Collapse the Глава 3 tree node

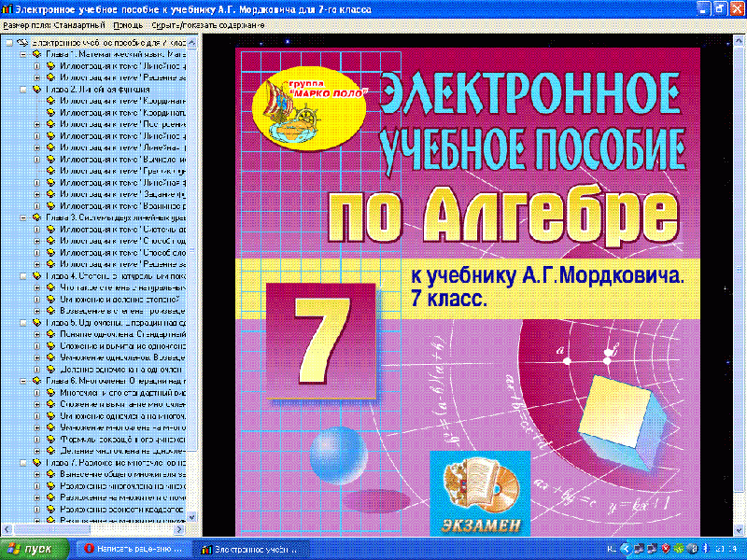pos(22,217)
